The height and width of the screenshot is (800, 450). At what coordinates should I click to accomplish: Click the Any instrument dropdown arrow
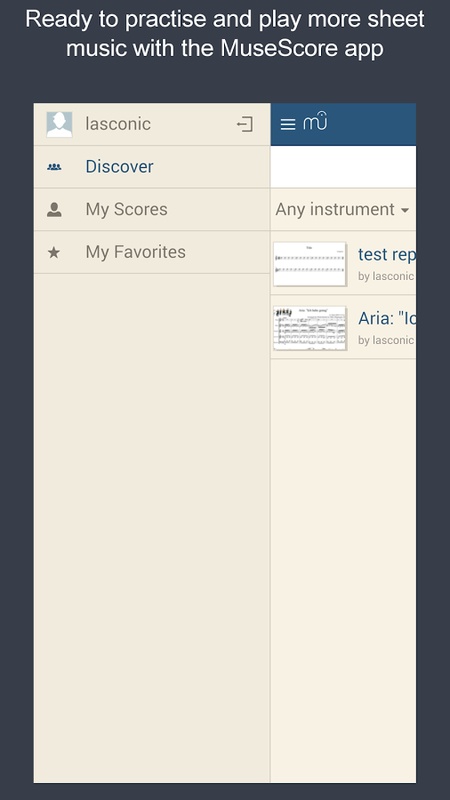click(x=405, y=210)
